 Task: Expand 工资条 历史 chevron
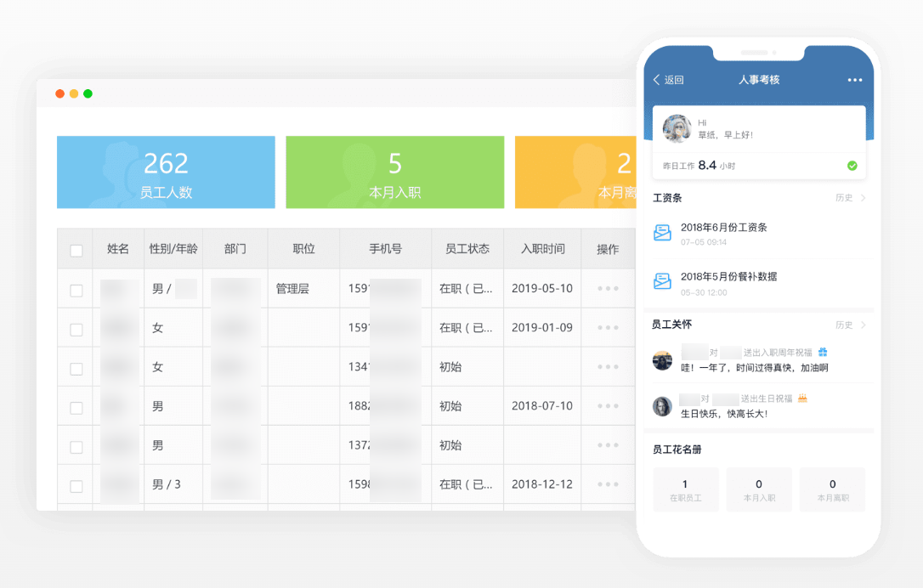tap(863, 198)
